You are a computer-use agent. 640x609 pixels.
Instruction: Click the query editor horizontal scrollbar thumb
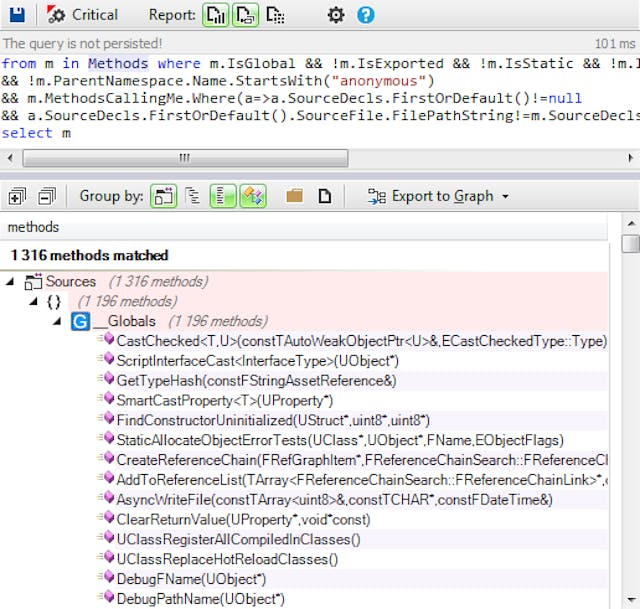(185, 158)
